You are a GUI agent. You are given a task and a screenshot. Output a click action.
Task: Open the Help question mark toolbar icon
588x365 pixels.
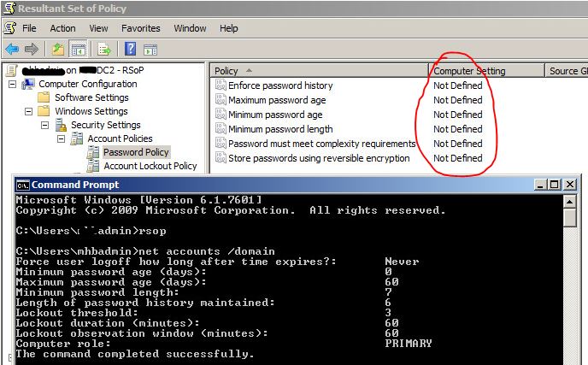tap(130, 49)
